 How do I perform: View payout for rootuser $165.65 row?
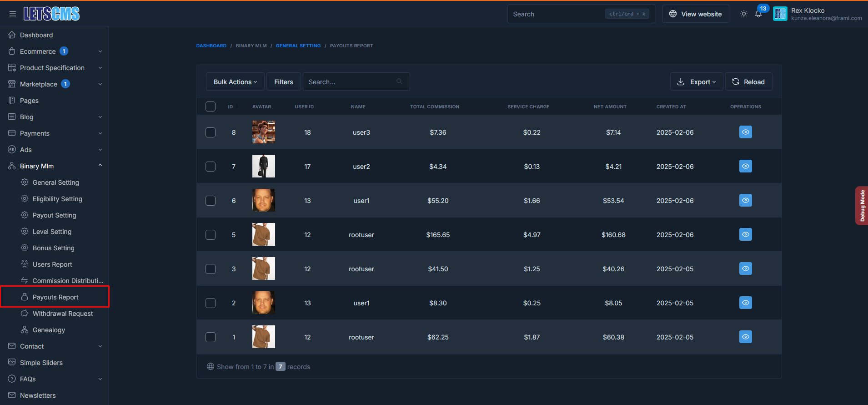click(x=745, y=234)
